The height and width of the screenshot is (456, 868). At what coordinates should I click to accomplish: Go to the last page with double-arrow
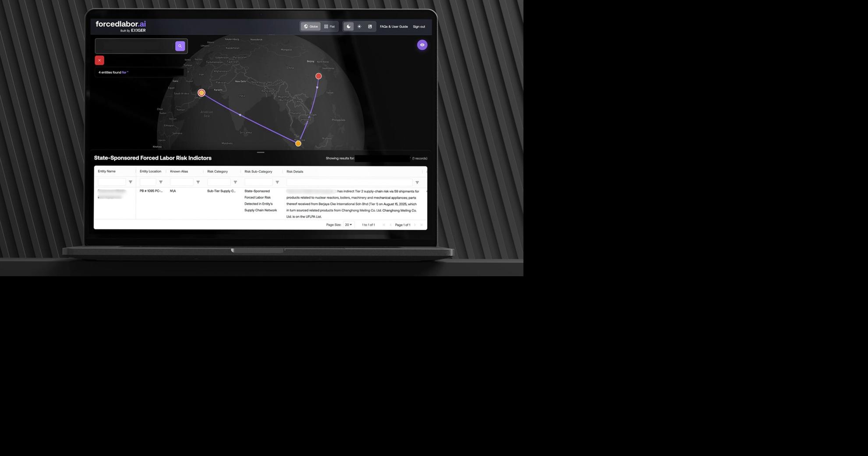click(421, 224)
